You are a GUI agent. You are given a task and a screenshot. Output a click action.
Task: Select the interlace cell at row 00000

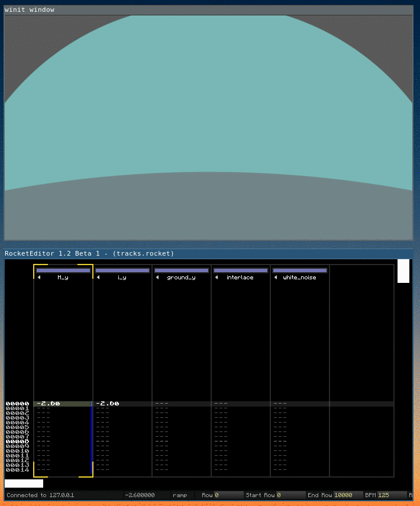coord(240,404)
